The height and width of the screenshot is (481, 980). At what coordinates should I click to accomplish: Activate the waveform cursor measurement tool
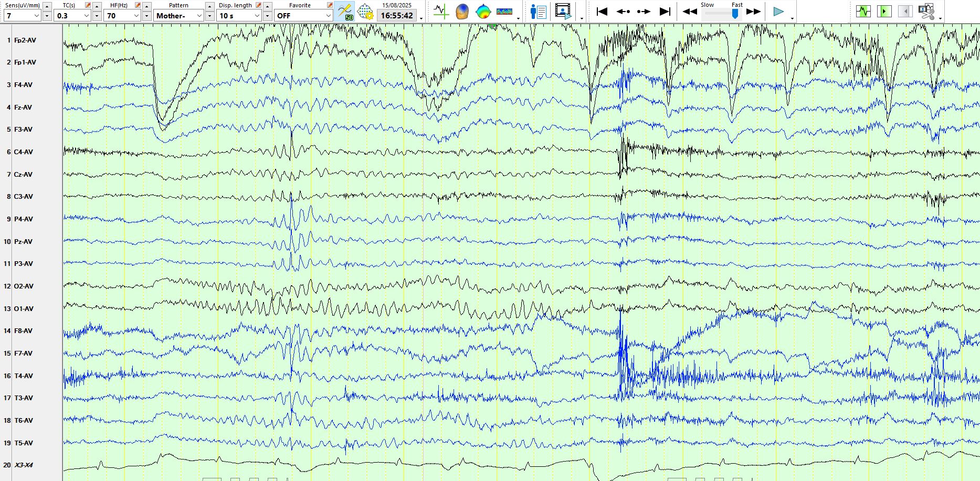point(441,12)
